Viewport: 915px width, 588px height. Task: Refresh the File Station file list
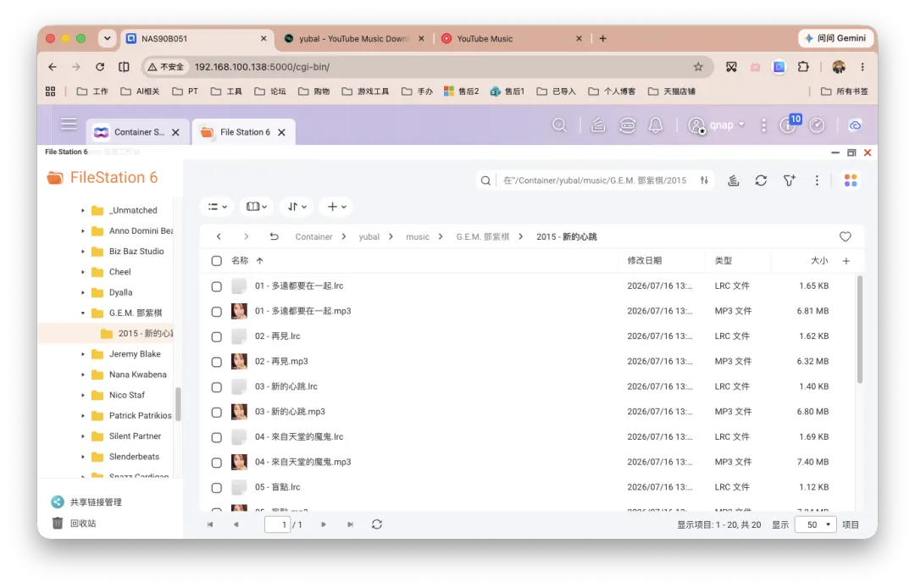761,180
